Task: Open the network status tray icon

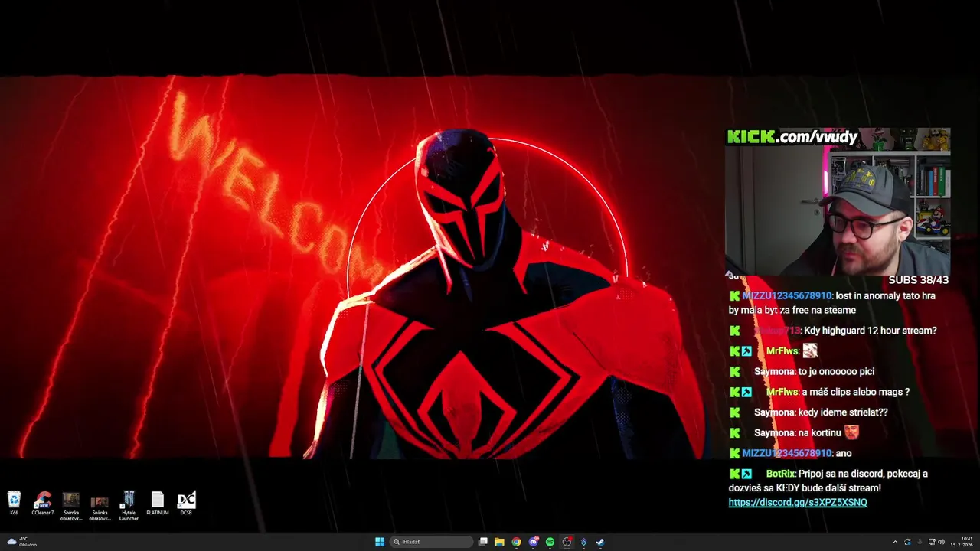Action: pos(932,542)
